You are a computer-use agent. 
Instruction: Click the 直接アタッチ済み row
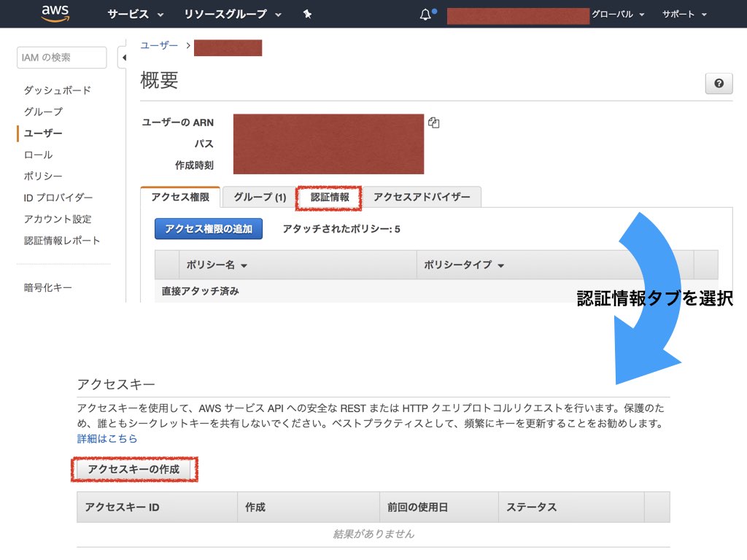[436, 291]
